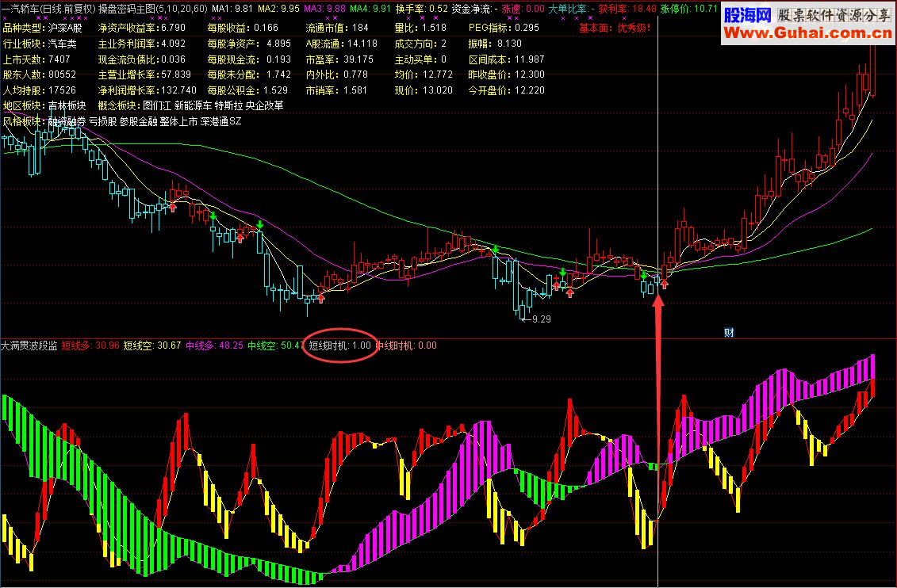This screenshot has width=897, height=588.
Task: Click the 获利率: 18.48 readout
Action: 627,10
